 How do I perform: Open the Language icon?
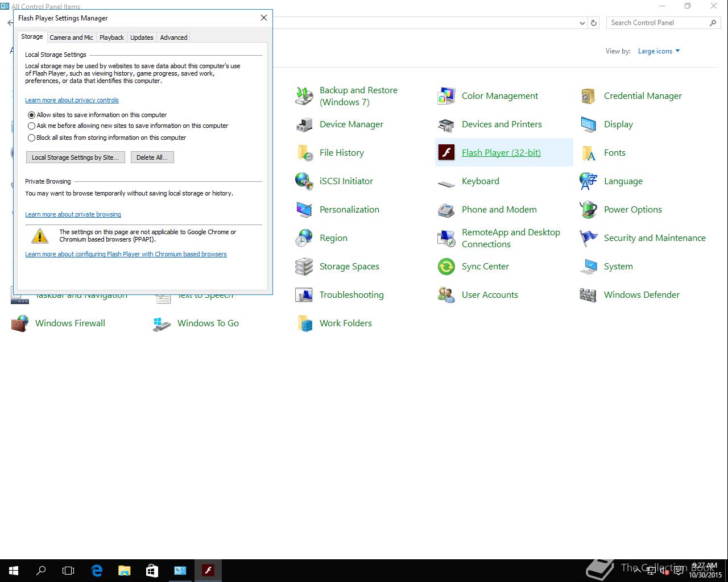pos(589,181)
